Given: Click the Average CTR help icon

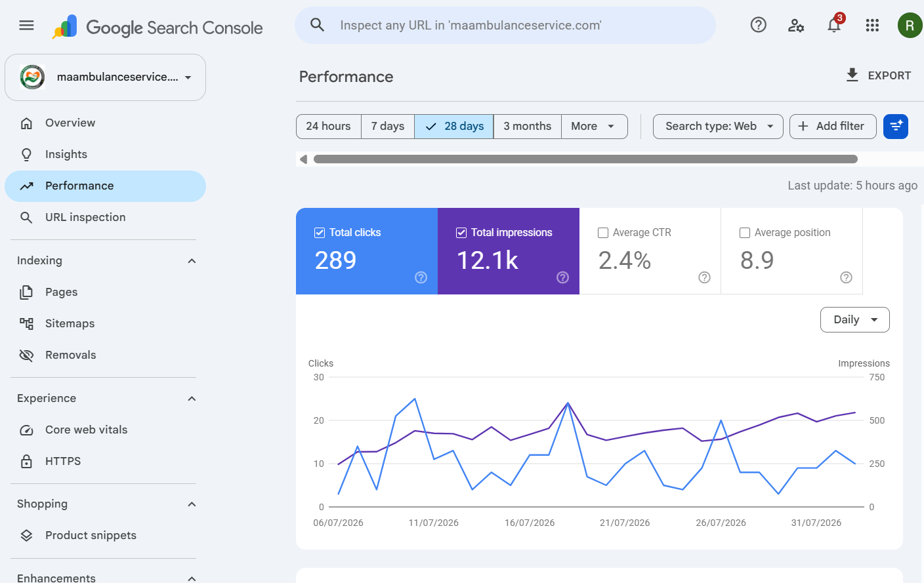Looking at the screenshot, I should tap(704, 277).
